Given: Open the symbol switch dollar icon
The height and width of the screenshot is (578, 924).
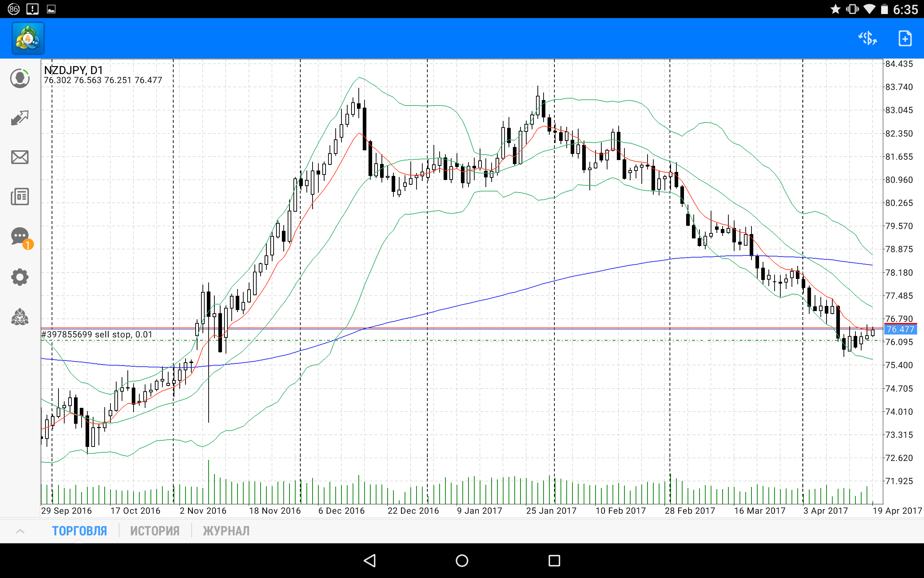Looking at the screenshot, I should pos(867,38).
